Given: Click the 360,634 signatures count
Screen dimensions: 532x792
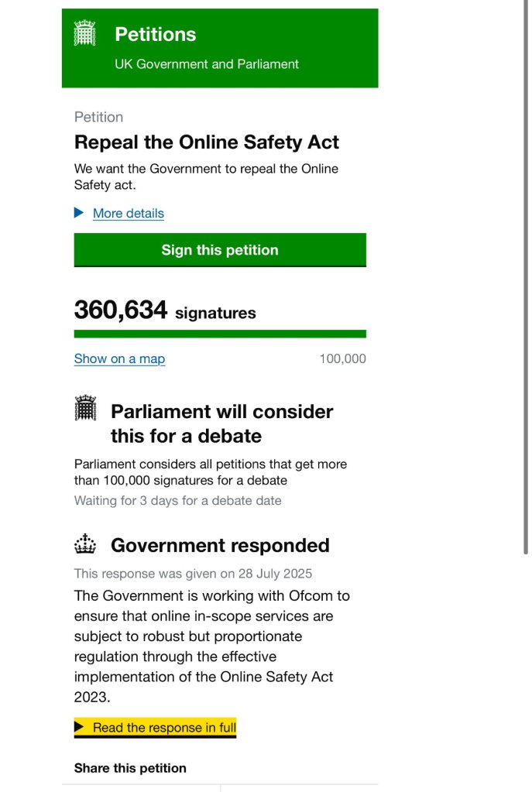Looking at the screenshot, I should [x=165, y=311].
